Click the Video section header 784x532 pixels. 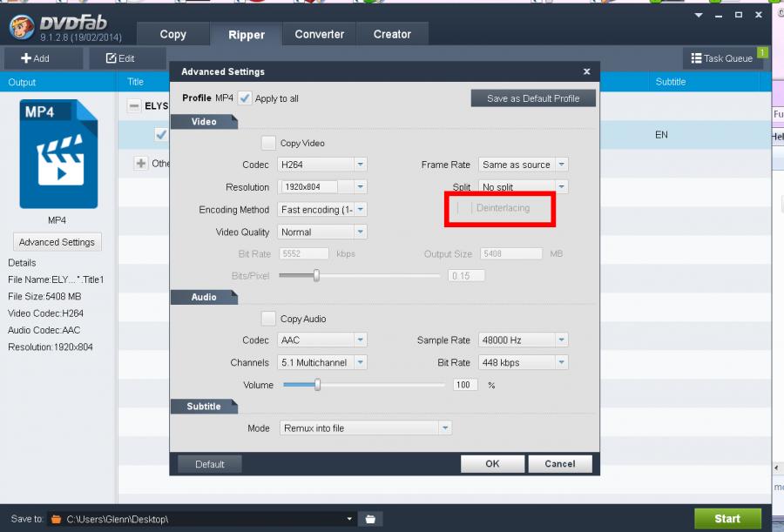204,122
